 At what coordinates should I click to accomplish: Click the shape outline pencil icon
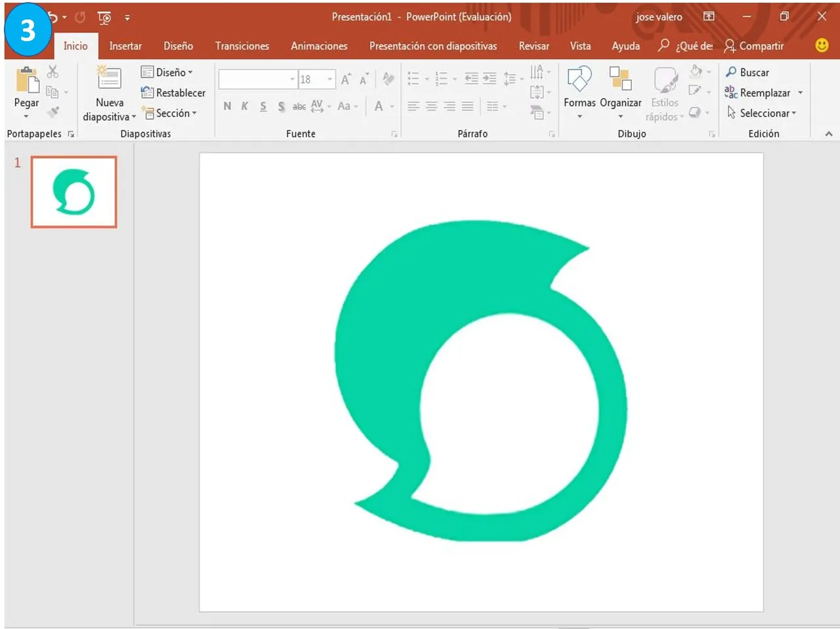(x=695, y=91)
